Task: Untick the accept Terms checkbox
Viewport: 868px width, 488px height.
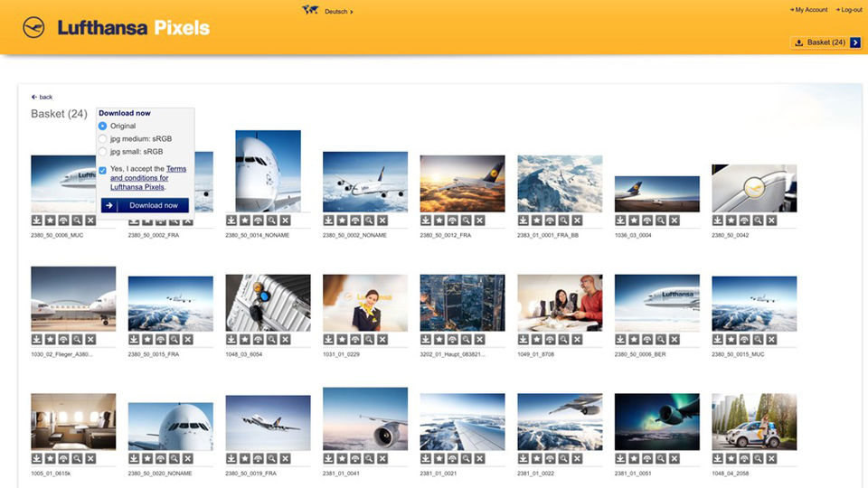Action: [102, 171]
